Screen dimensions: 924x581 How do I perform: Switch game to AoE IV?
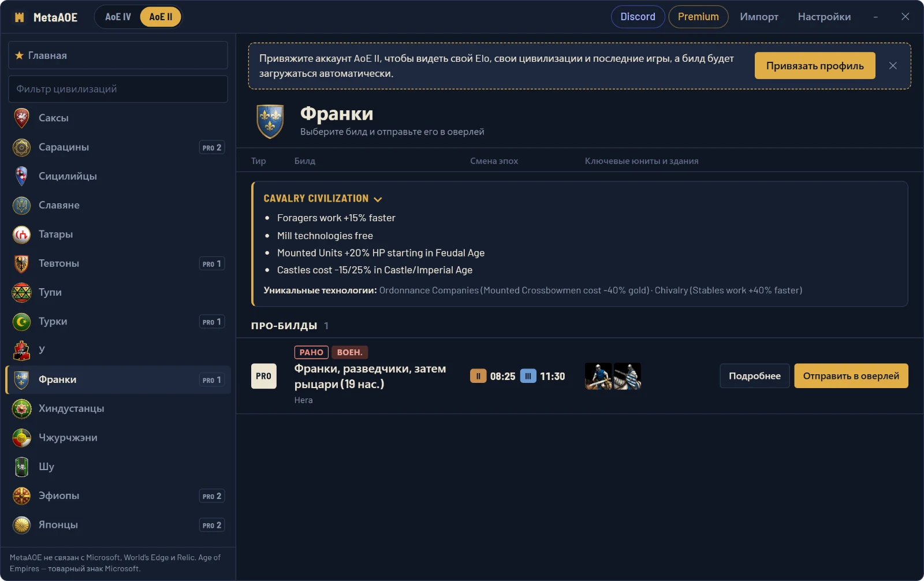coord(118,17)
